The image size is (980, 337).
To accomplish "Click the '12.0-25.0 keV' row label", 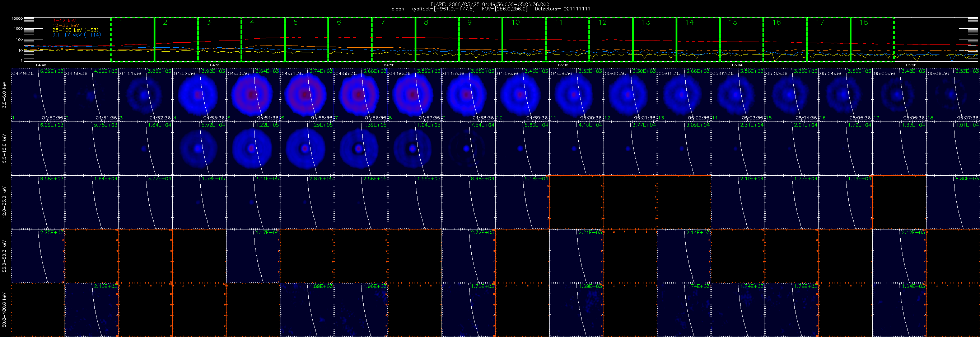I will tap(4, 202).
